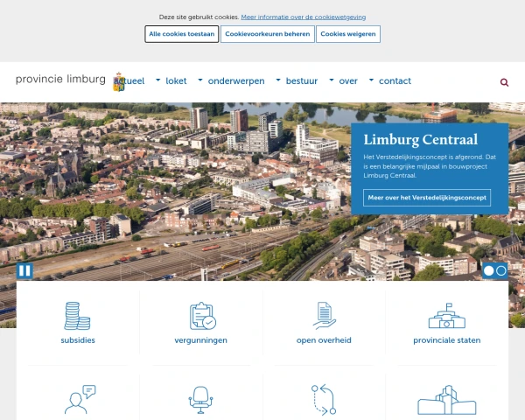Open the vergunningen clipboard icon
Screen dimensions: 525x420
tap(203, 316)
